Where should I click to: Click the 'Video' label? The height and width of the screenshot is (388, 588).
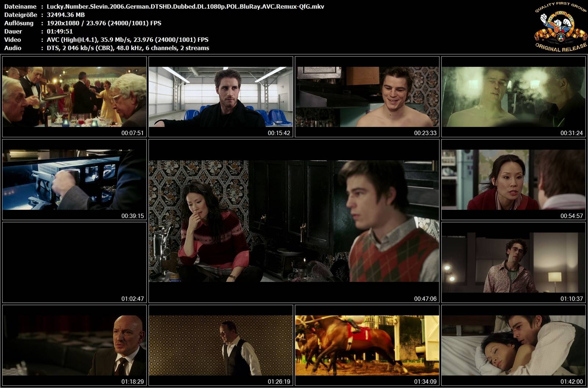(12, 40)
